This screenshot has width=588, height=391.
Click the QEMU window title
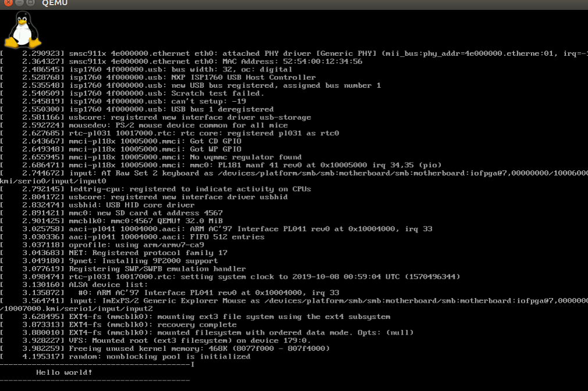click(x=55, y=3)
